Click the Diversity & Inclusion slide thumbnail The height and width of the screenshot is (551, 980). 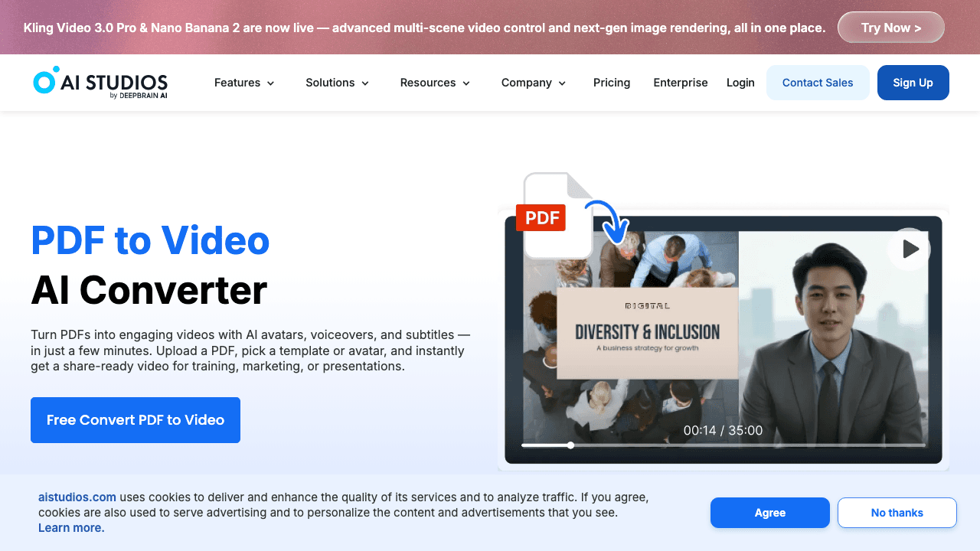[647, 333]
